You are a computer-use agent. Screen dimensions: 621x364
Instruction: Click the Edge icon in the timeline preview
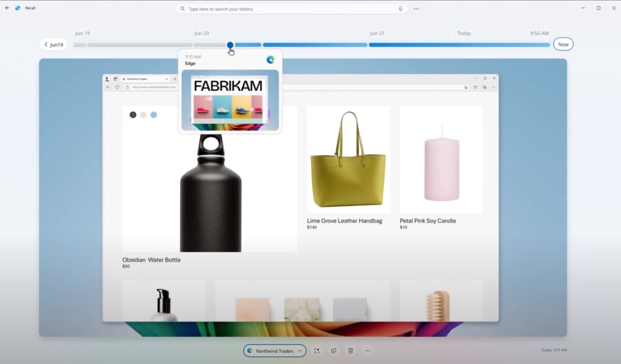click(270, 60)
